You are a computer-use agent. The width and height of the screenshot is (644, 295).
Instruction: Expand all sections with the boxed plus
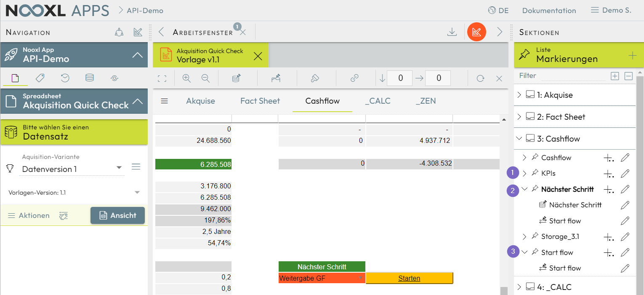click(615, 76)
